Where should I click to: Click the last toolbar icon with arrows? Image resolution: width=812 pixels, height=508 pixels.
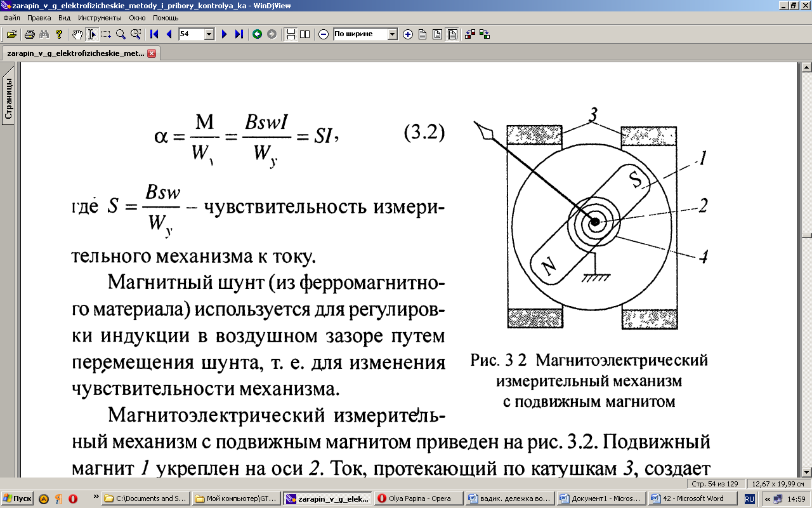[485, 34]
